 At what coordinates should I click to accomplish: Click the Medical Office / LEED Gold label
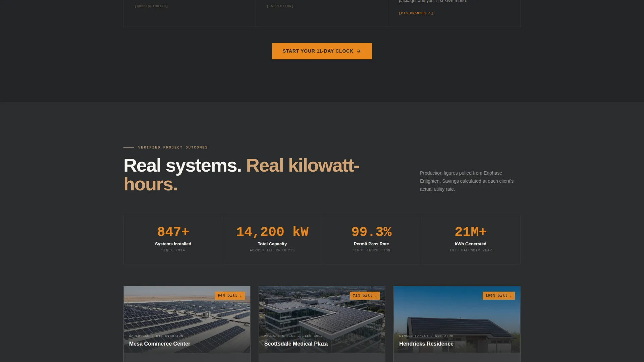click(293, 336)
